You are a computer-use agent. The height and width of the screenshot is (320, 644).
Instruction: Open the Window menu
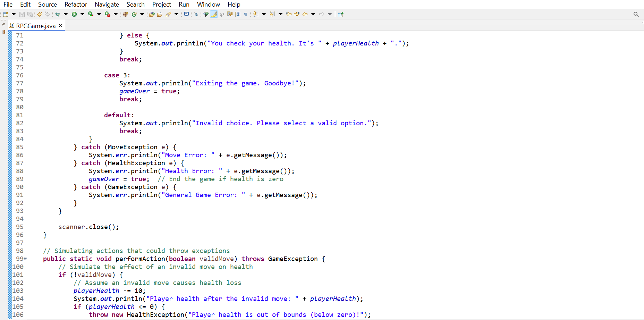tap(209, 5)
